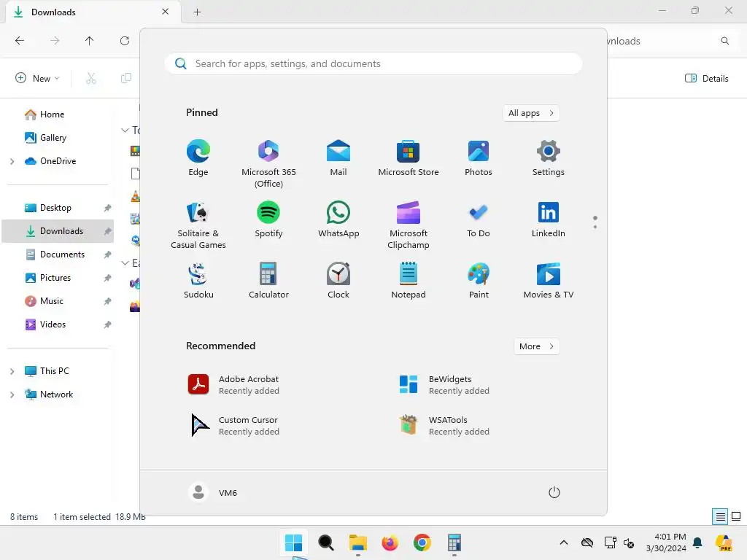Launch Firefox from taskbar
The width and height of the screenshot is (747, 560).
390,542
